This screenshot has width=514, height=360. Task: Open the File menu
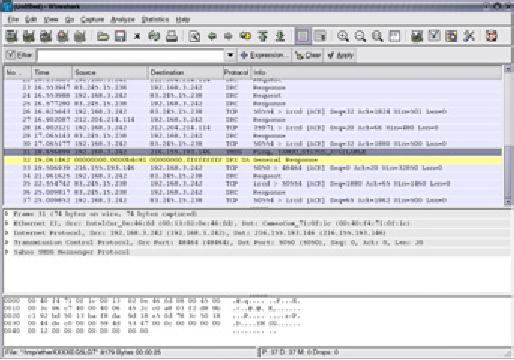click(x=13, y=19)
